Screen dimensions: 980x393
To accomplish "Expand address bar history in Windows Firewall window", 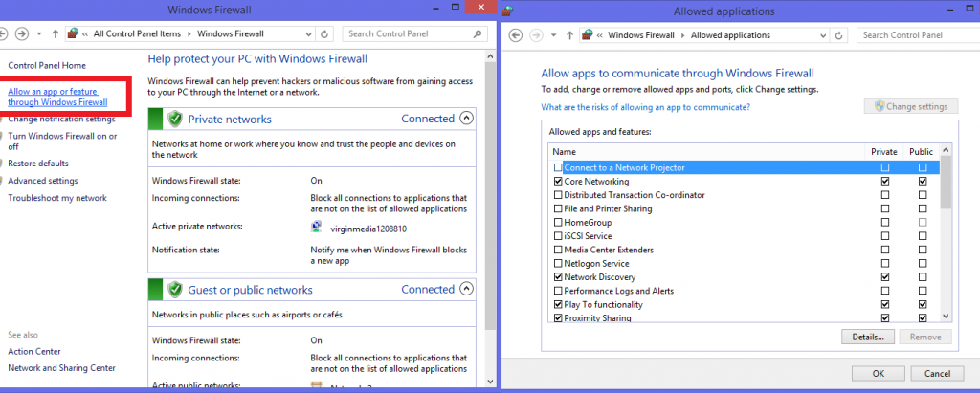I will [x=308, y=33].
